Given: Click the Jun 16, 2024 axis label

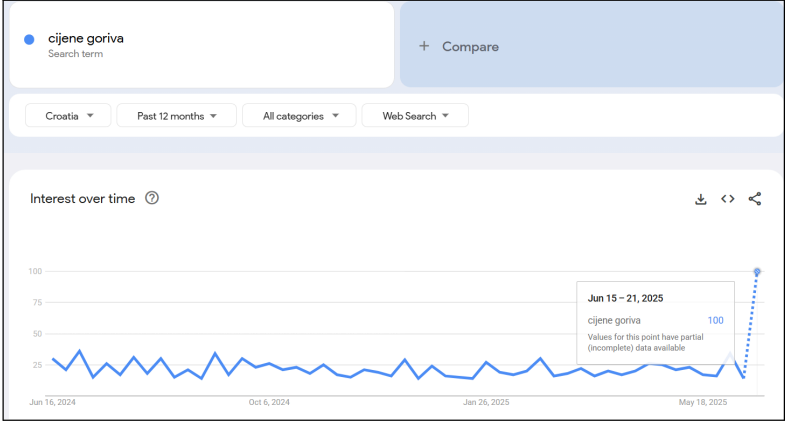Looking at the screenshot, I should pyautogui.click(x=53, y=403).
